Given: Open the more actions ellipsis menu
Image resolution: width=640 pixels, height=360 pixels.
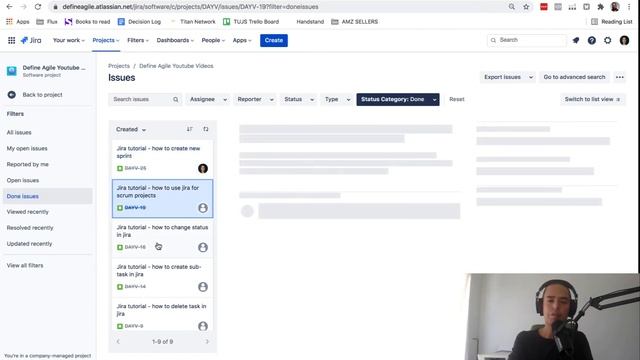Looking at the screenshot, I should [x=620, y=77].
